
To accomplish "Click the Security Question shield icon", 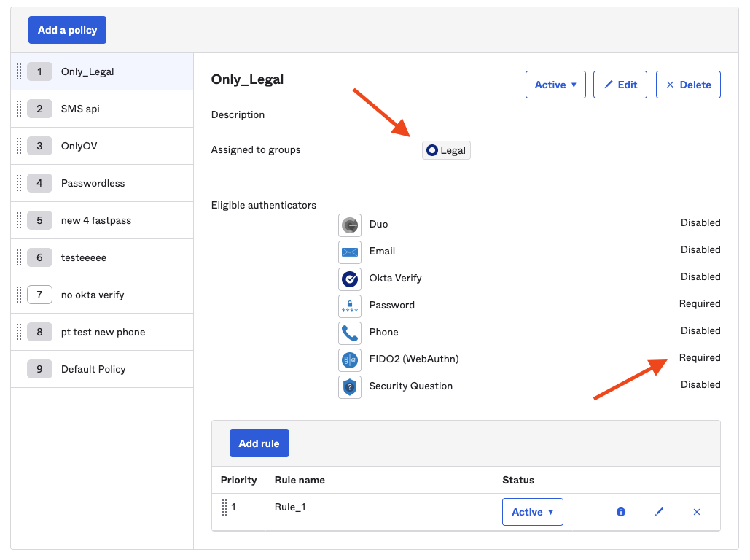I will point(350,386).
